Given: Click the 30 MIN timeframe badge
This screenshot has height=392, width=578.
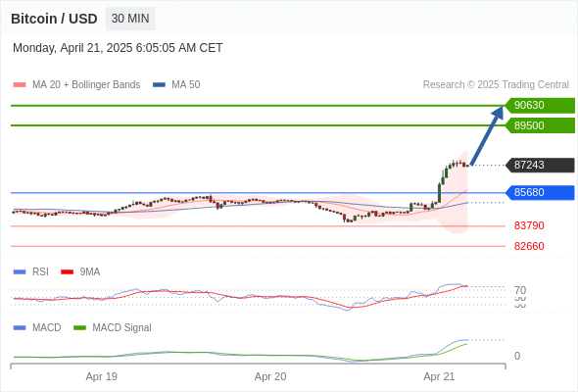Looking at the screenshot, I should [130, 19].
